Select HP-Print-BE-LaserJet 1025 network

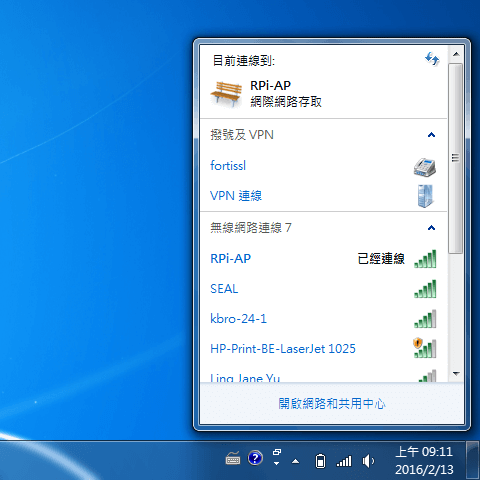323,349
